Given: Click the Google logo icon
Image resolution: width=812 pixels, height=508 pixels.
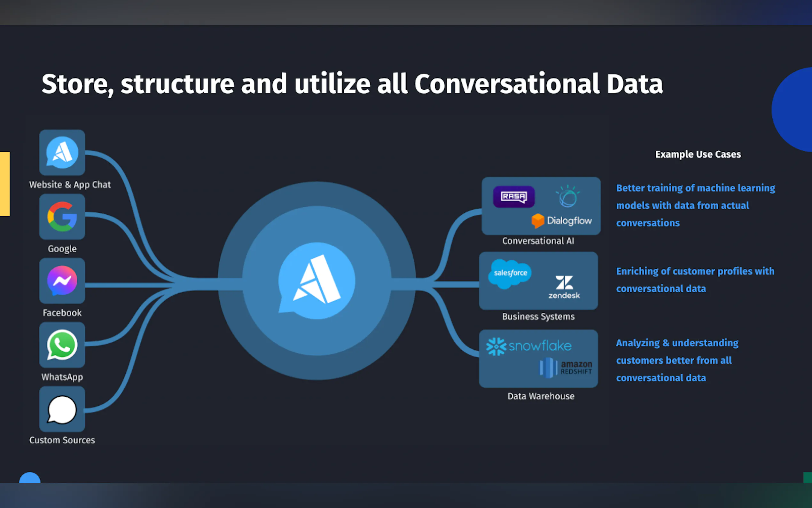Looking at the screenshot, I should (x=62, y=217).
